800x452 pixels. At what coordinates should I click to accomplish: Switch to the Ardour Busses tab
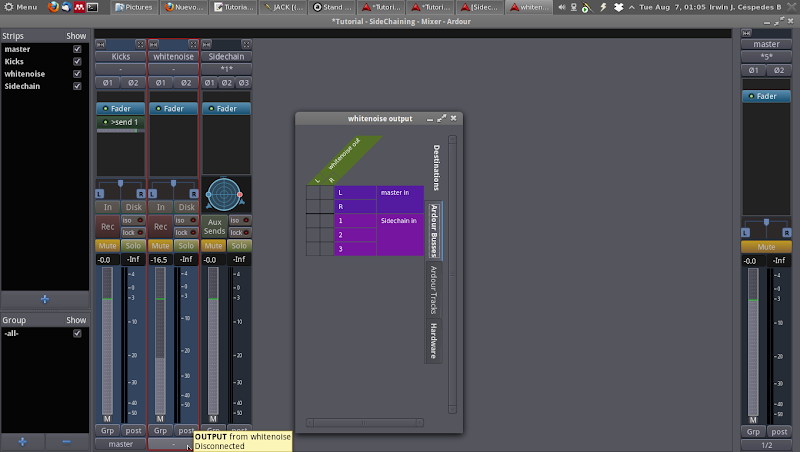[x=434, y=231]
